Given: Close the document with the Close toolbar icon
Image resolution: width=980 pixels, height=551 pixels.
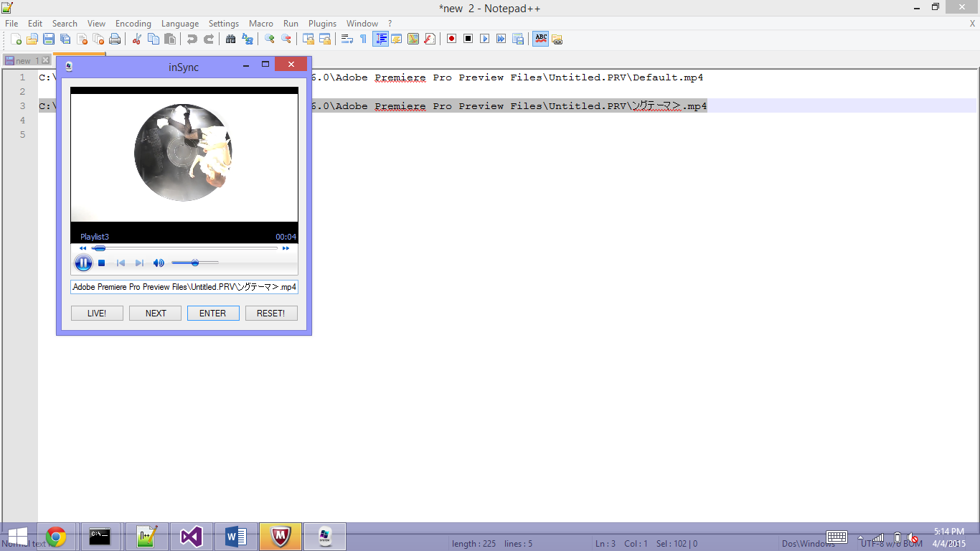Looking at the screenshot, I should pyautogui.click(x=82, y=39).
